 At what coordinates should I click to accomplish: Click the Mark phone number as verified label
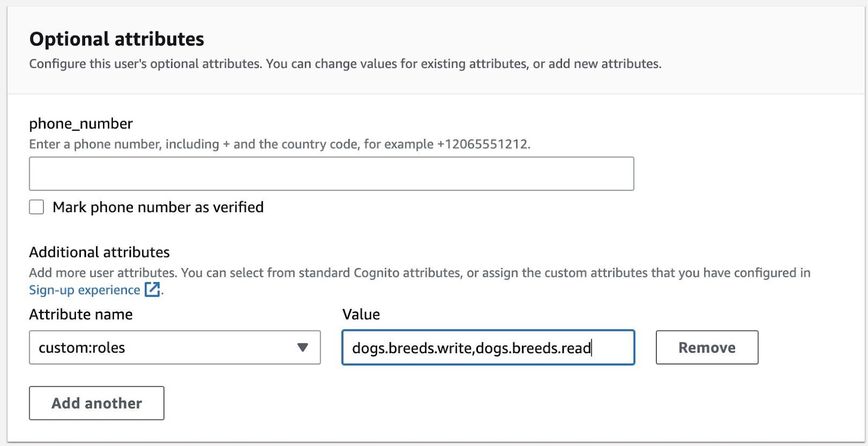(158, 207)
